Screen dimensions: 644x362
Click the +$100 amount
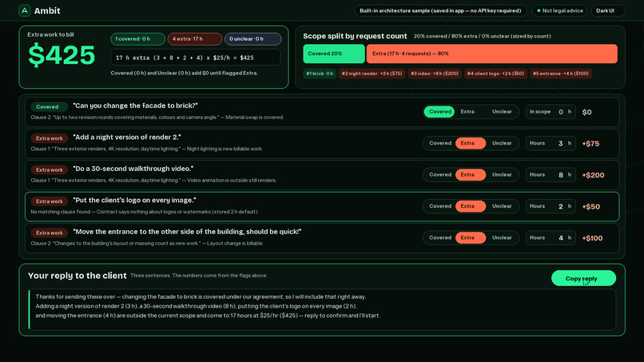tap(592, 238)
